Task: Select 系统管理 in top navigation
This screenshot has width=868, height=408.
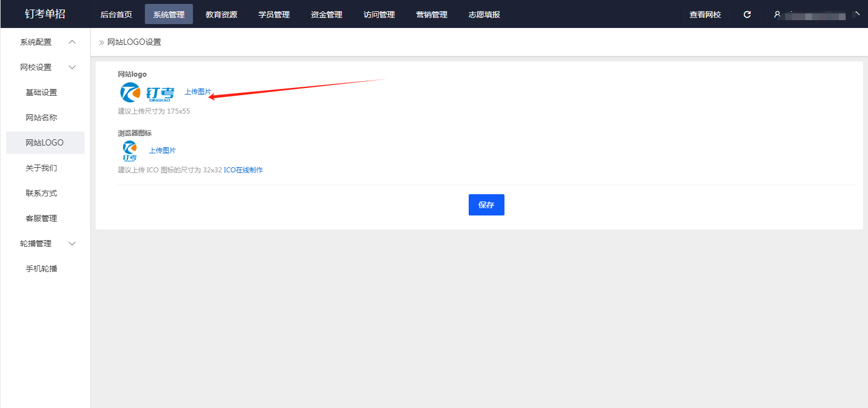Action: 169,15
